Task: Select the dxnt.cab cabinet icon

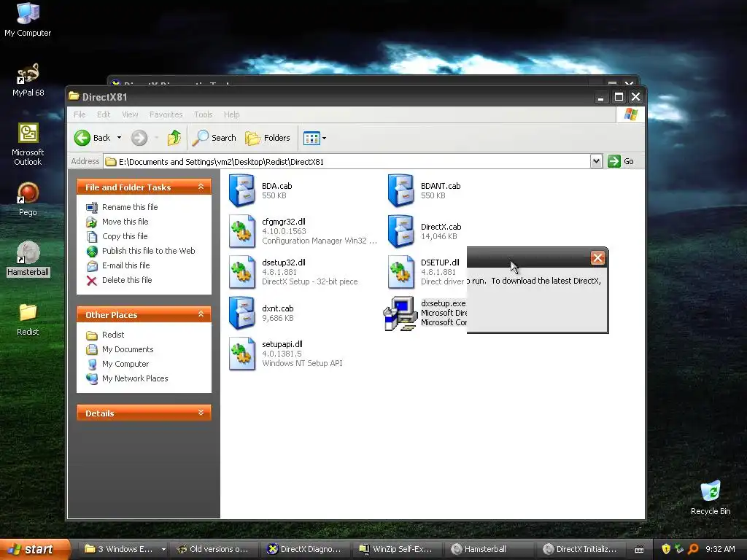Action: pos(242,313)
